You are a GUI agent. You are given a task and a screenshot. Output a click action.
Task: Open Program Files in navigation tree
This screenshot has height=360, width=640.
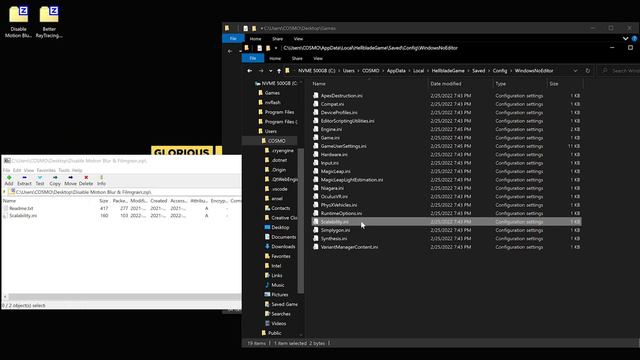[x=279, y=112]
